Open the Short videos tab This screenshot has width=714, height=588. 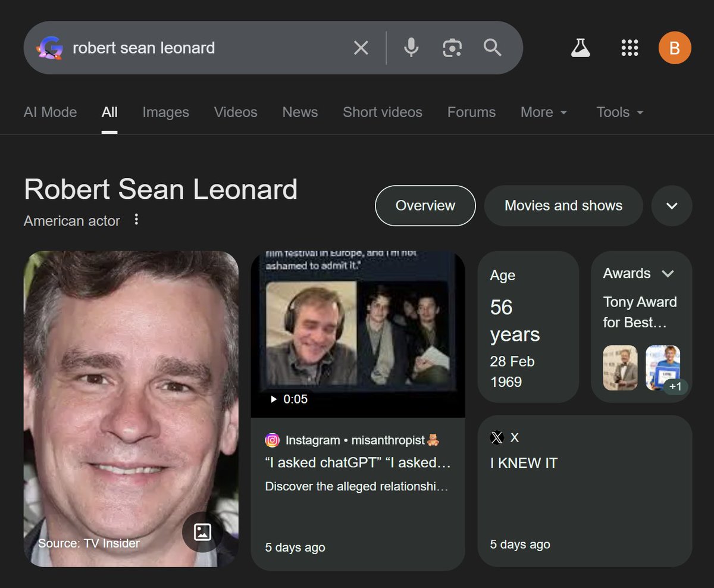(383, 112)
